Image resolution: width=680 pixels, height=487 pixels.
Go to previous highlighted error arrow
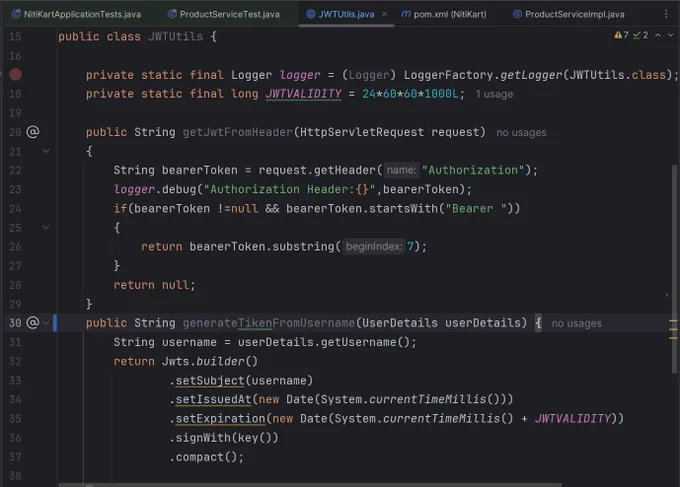tap(658, 35)
